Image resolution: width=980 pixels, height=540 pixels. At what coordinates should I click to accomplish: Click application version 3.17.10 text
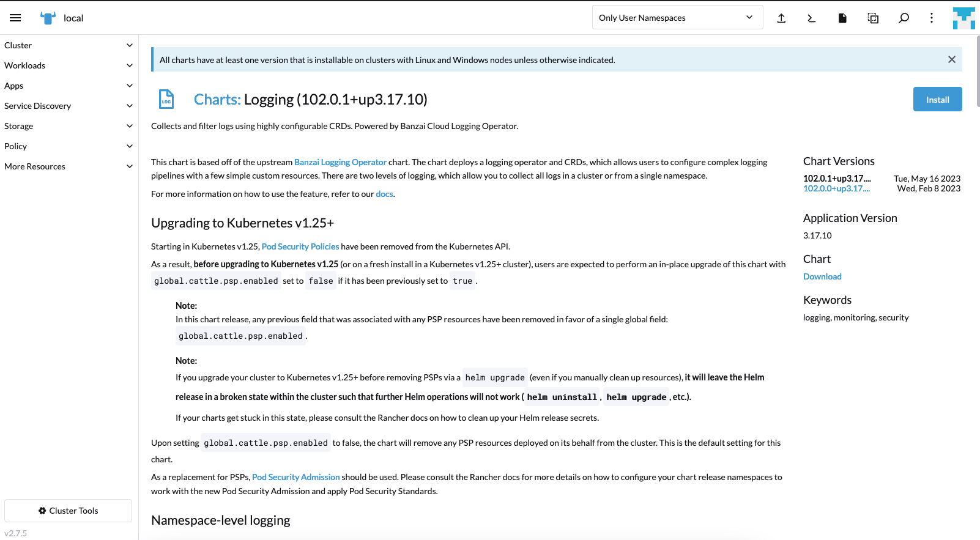pyautogui.click(x=817, y=235)
